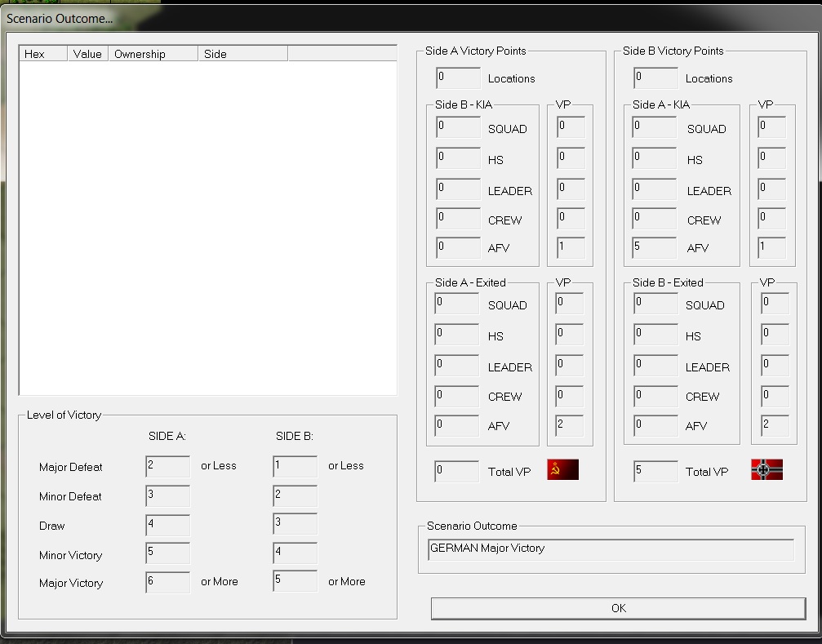Viewport: 822px width, 644px height.
Task: Focus Side B Major Defeat threshold field
Action: [295, 466]
